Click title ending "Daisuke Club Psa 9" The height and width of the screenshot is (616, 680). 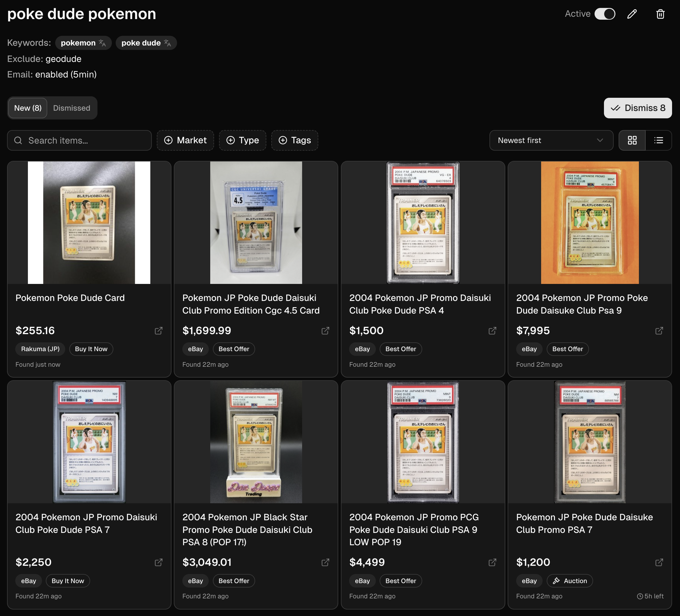click(x=582, y=304)
